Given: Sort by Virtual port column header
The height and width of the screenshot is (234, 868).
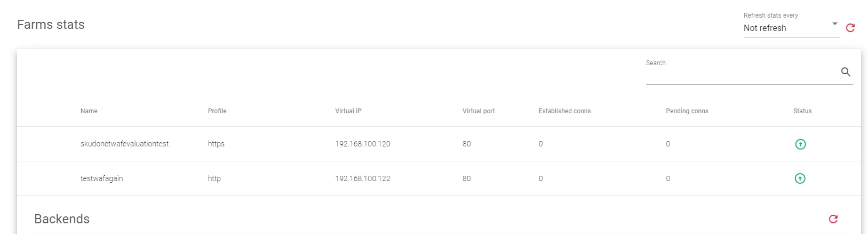Looking at the screenshot, I should point(479,111).
